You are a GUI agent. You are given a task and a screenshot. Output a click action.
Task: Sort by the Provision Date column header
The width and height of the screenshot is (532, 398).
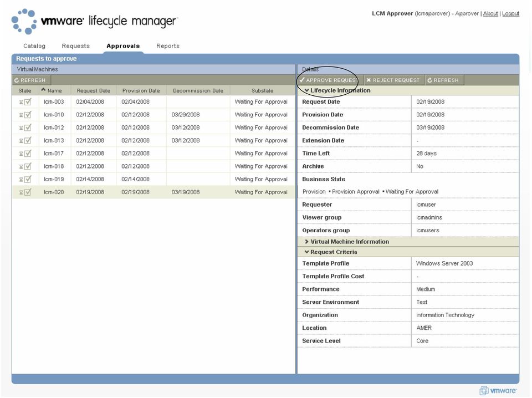[141, 90]
